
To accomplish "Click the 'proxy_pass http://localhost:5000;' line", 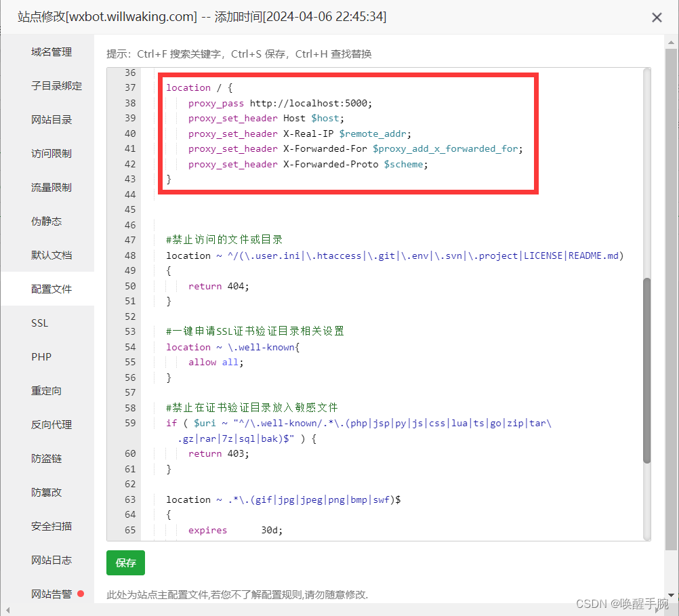I will tap(280, 103).
